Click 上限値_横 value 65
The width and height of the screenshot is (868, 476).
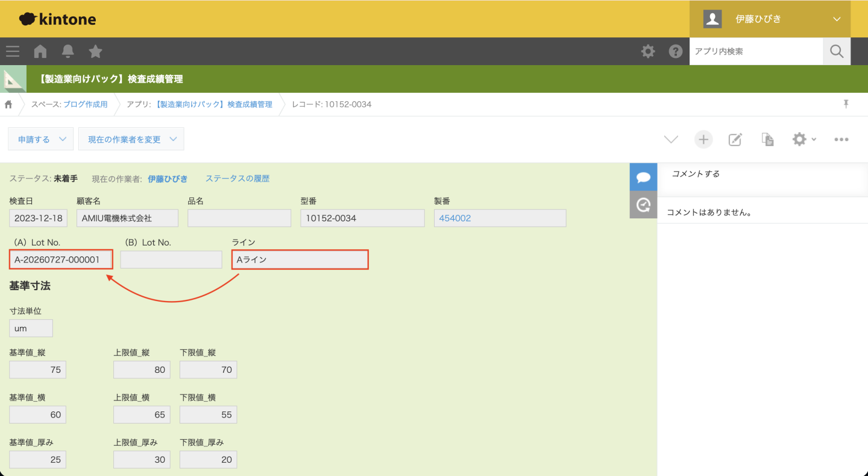click(142, 414)
